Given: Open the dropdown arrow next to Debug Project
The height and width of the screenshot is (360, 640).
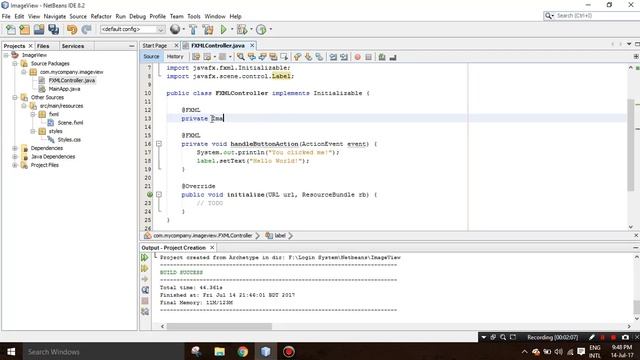Looking at the screenshot, I should point(251,29).
